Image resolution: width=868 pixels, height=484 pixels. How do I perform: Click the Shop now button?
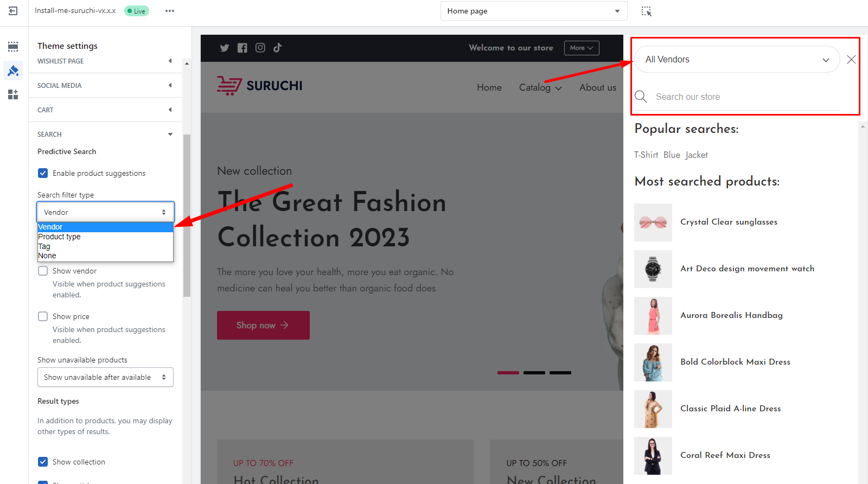[263, 325]
